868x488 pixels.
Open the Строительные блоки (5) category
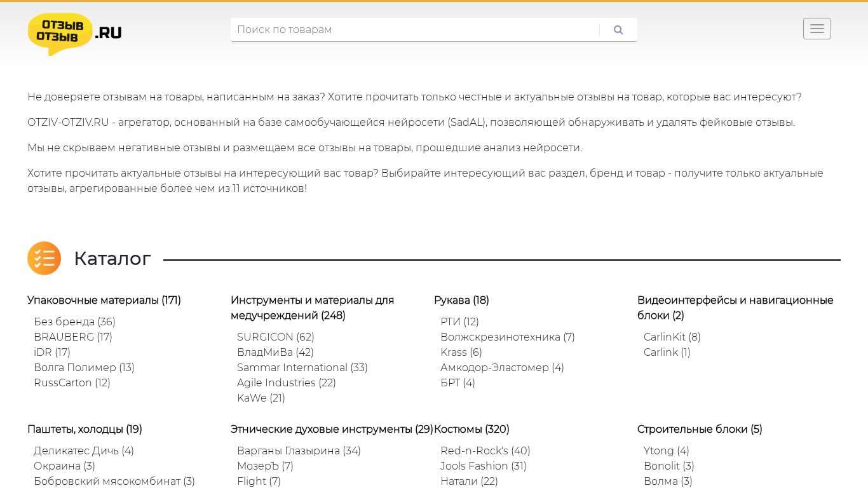click(x=700, y=429)
